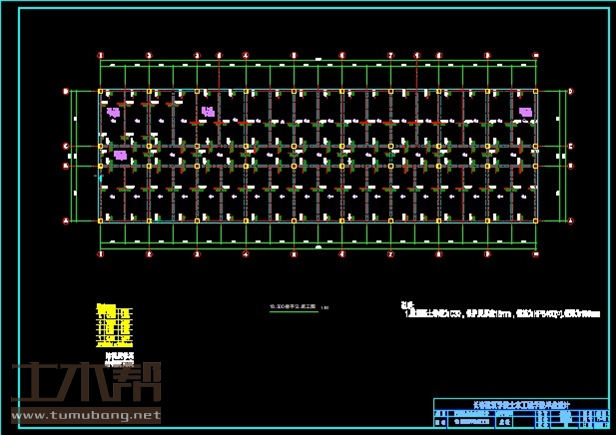This screenshot has width=616, height=435.
Task: Select the axis A bubble on right side
Action: 570,219
